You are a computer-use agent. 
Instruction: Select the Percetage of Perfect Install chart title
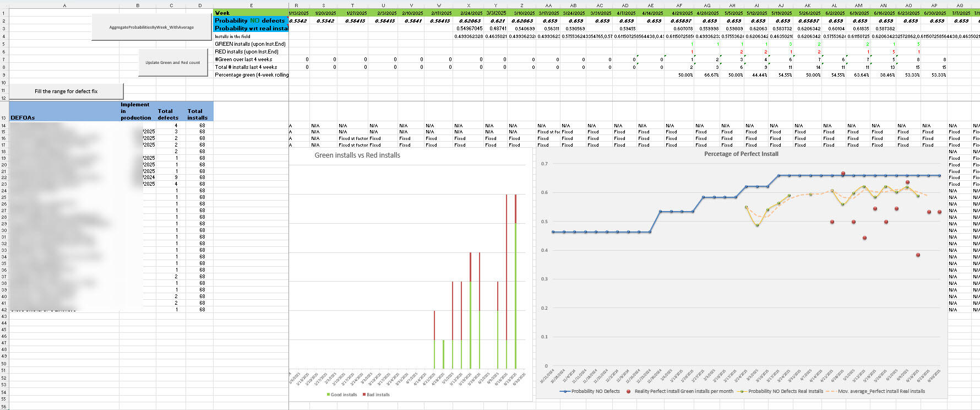point(741,154)
